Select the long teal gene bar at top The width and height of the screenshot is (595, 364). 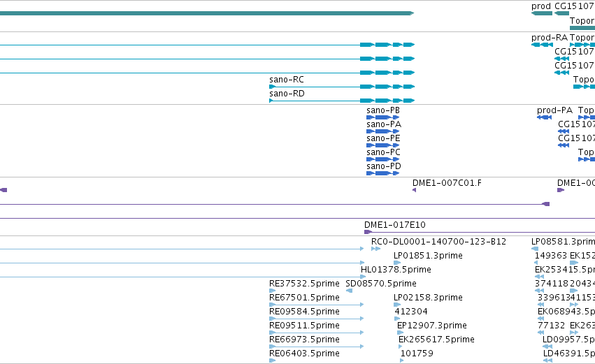tap(207, 13)
